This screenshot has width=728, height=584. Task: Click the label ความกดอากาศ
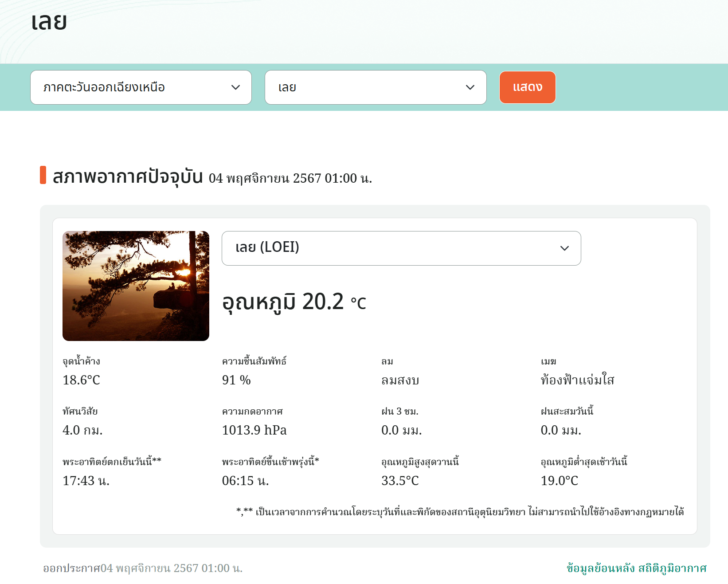(x=252, y=411)
